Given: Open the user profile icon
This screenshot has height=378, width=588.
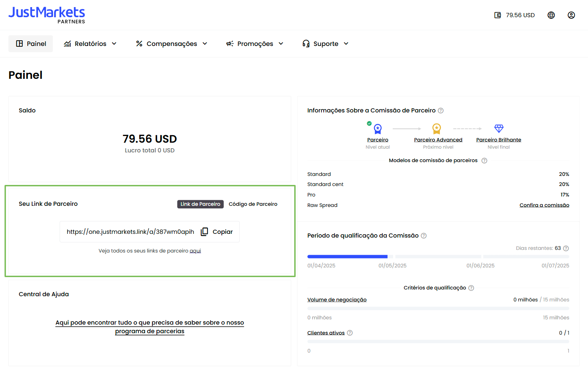Looking at the screenshot, I should pyautogui.click(x=571, y=15).
